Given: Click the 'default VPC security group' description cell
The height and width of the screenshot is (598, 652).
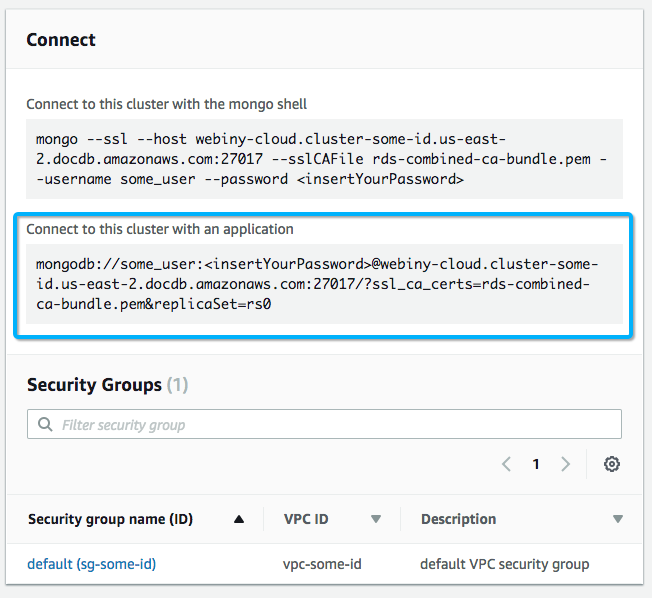Looking at the screenshot, I should pyautogui.click(x=505, y=564).
